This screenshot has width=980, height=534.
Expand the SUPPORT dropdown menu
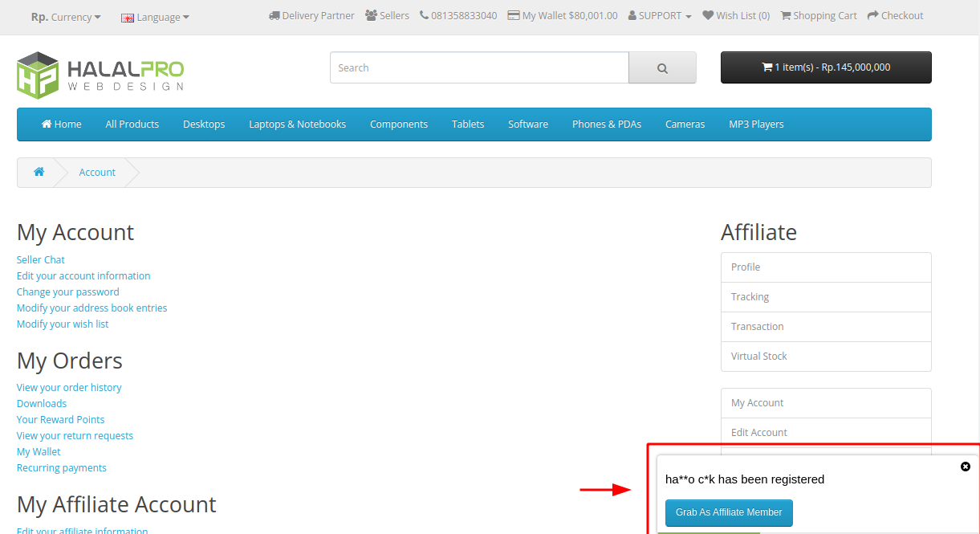(660, 15)
